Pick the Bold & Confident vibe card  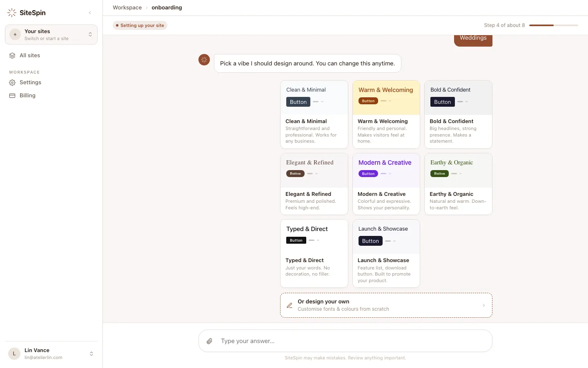pyautogui.click(x=458, y=114)
